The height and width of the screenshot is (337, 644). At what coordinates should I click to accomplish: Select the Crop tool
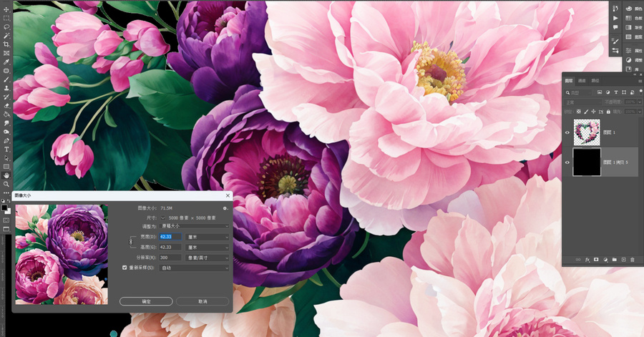[x=6, y=44]
